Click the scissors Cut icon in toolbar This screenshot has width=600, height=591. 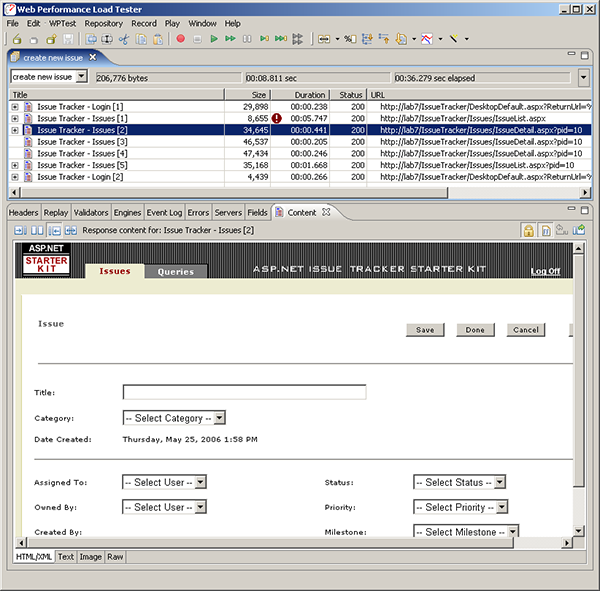(124, 39)
